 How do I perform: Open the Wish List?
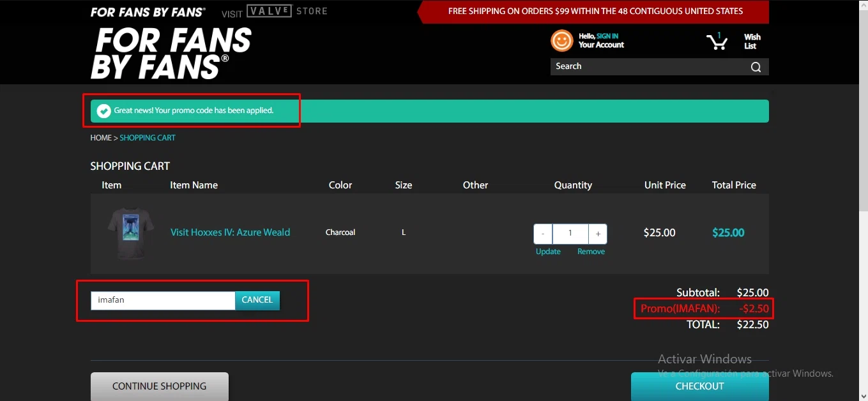752,42
